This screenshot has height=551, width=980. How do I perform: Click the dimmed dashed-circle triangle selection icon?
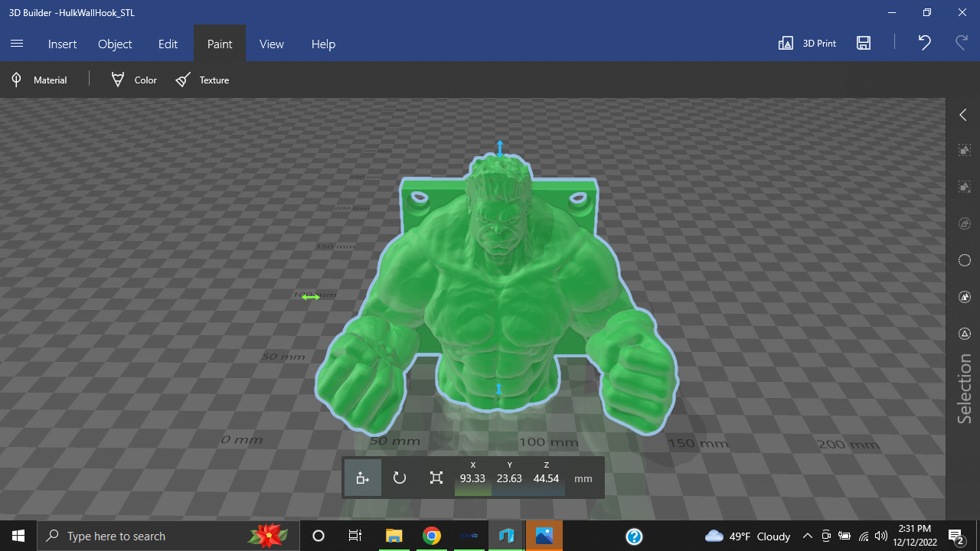coord(965,223)
